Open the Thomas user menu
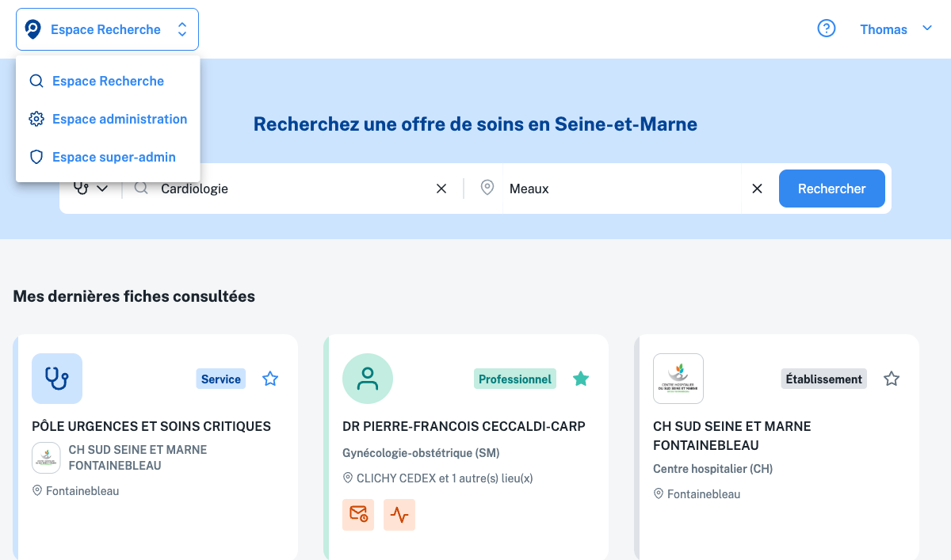The image size is (951, 560). 896,29
